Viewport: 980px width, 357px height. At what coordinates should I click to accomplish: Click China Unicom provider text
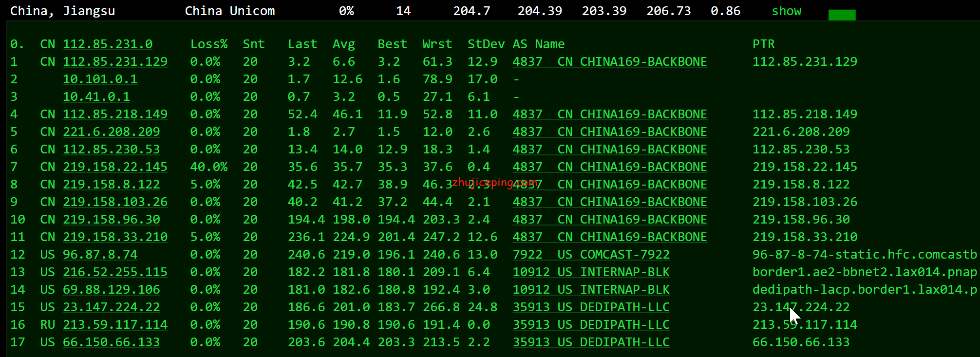tap(230, 11)
